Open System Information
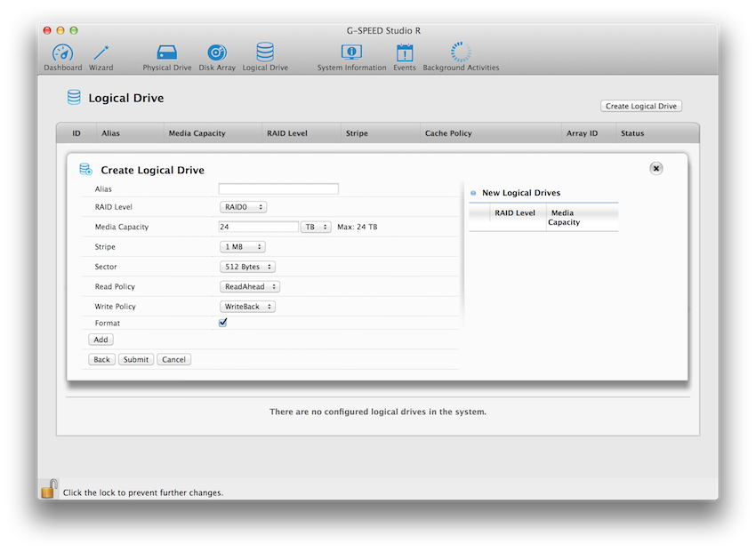 click(351, 57)
